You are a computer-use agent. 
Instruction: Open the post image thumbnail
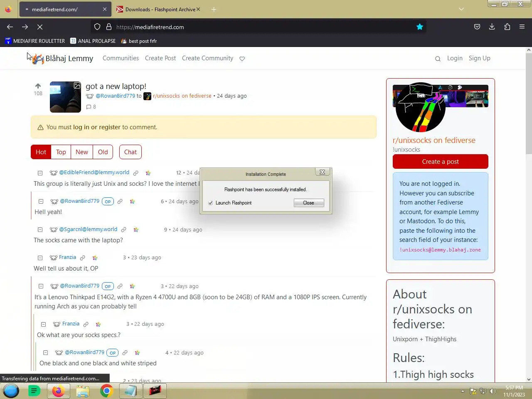point(65,97)
